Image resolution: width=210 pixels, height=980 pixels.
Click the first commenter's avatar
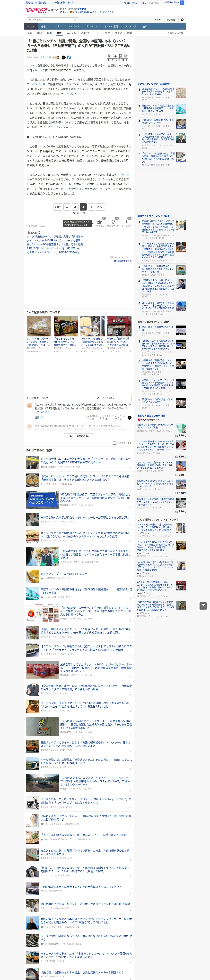pos(29,406)
